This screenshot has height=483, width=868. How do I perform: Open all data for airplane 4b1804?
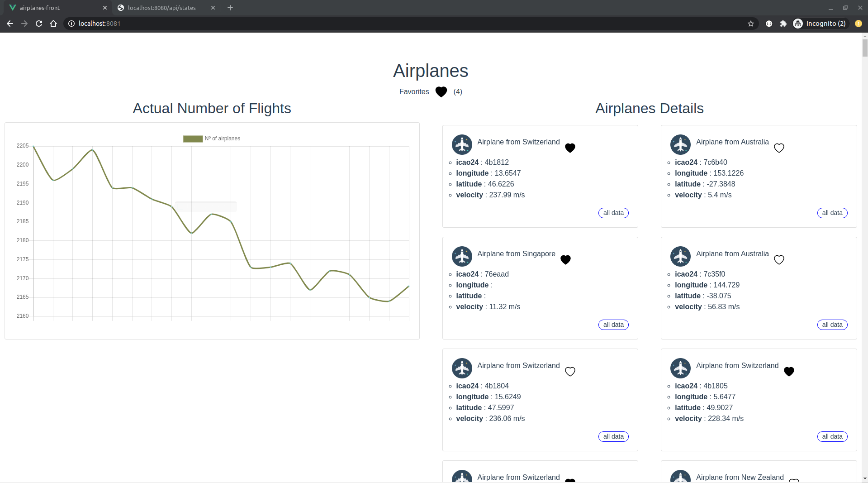click(613, 436)
